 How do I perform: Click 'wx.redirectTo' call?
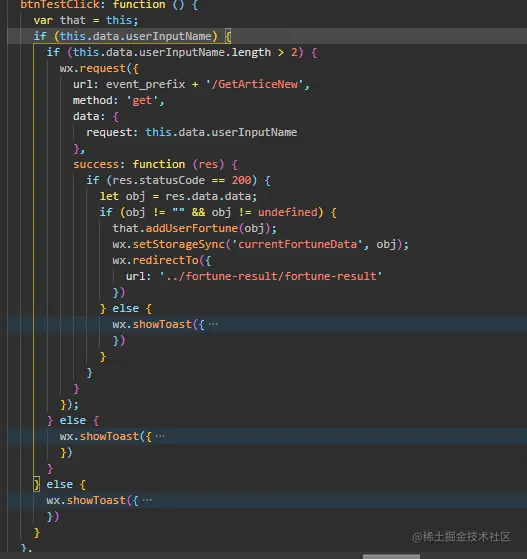point(155,260)
